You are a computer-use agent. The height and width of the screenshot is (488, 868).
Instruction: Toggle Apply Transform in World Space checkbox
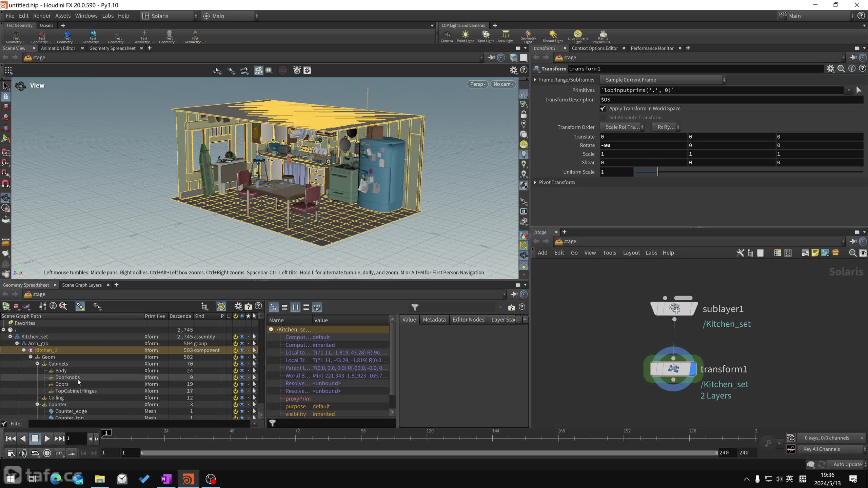coord(603,109)
